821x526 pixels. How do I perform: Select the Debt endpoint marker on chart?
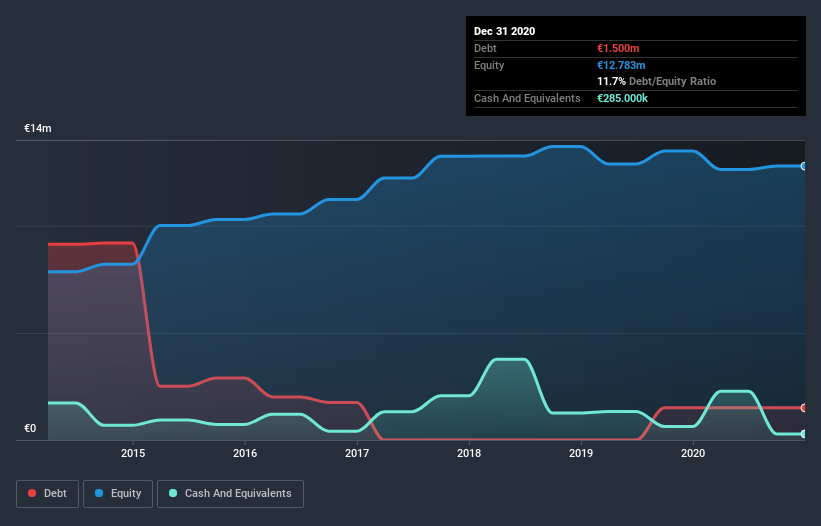(804, 408)
